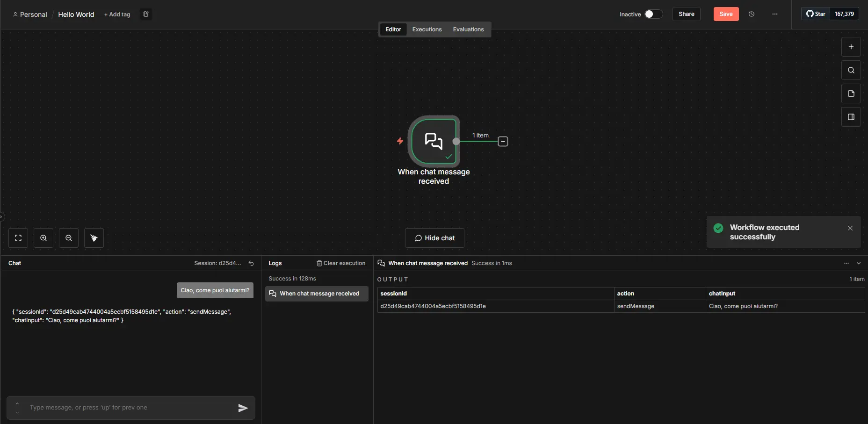The width and height of the screenshot is (868, 424).
Task: Tidy up workflow nodes icon
Action: [94, 238]
